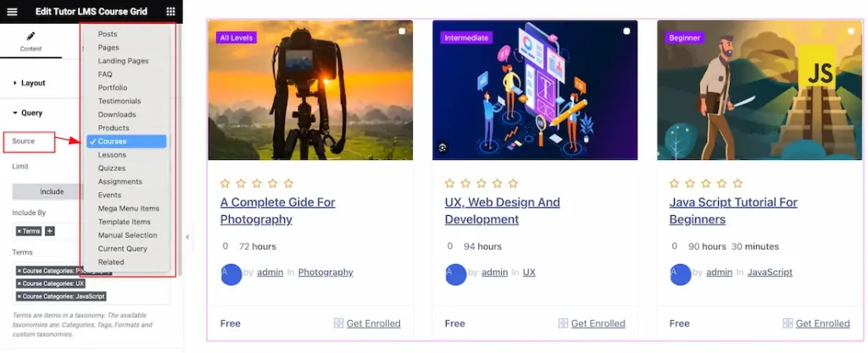Click the admin avatar on Photography course
This screenshot has width=868, height=353.
[231, 274]
